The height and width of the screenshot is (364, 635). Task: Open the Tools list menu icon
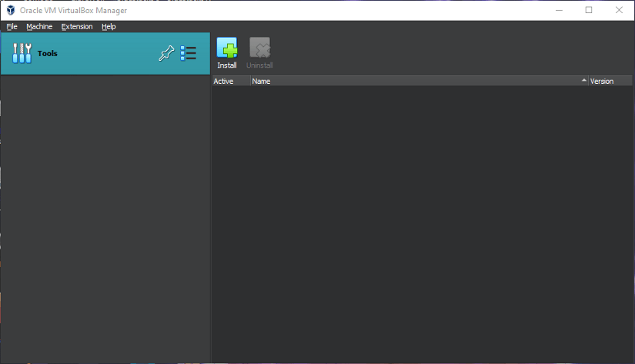189,53
